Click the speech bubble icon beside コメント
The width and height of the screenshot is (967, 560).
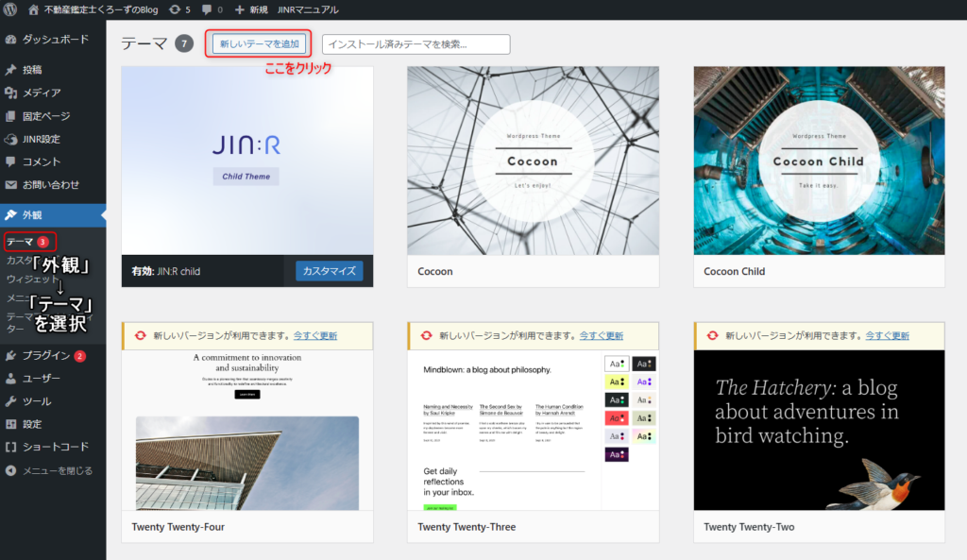click(10, 161)
